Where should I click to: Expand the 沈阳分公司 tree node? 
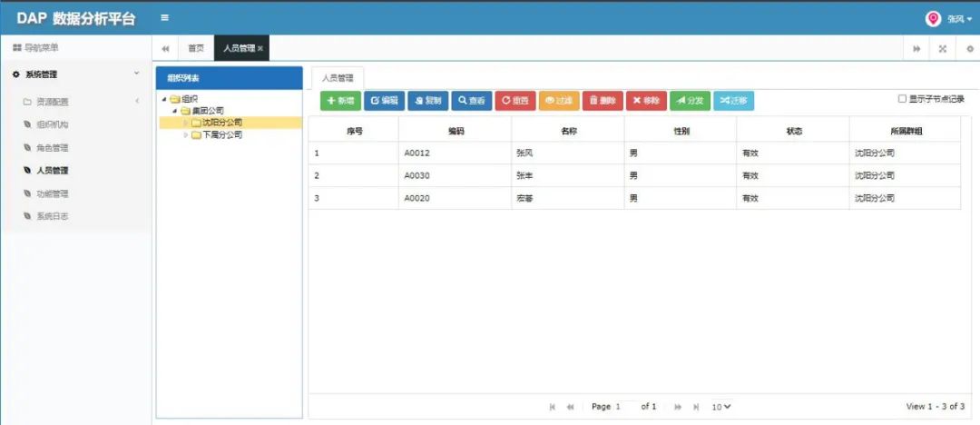186,123
